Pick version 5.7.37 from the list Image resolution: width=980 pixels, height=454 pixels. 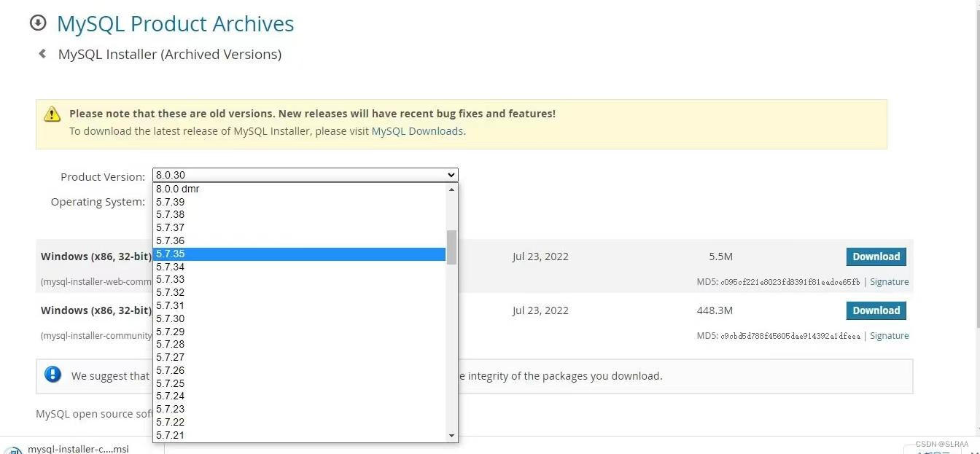click(299, 228)
